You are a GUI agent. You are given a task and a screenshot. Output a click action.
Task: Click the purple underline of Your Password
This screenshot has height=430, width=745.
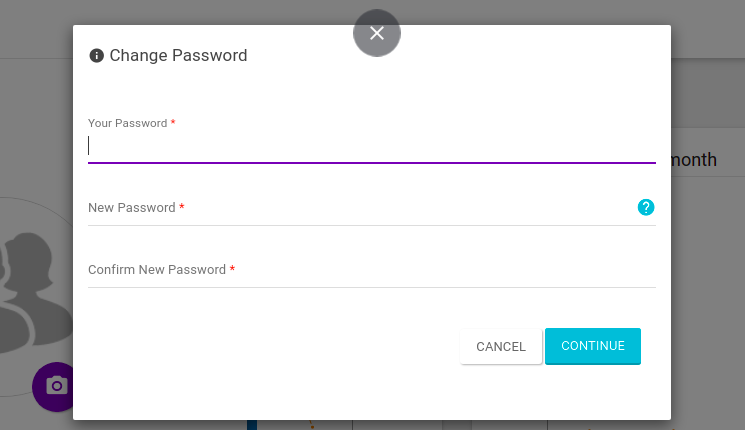(370, 162)
